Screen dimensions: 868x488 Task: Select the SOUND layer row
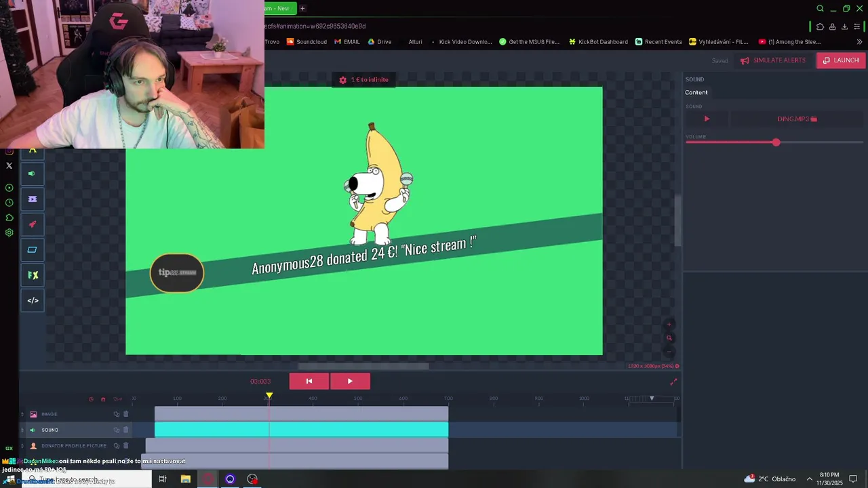[75, 430]
